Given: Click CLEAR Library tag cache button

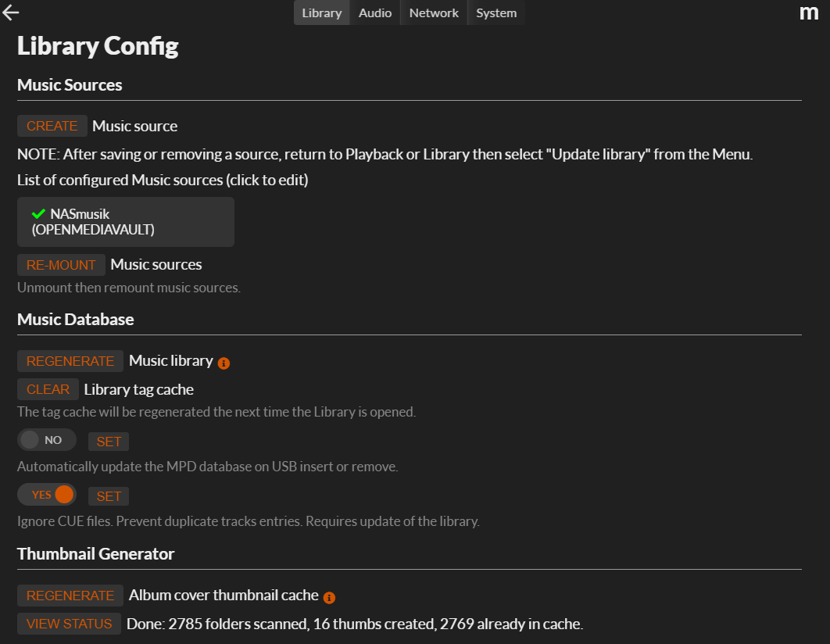Looking at the screenshot, I should (48, 389).
